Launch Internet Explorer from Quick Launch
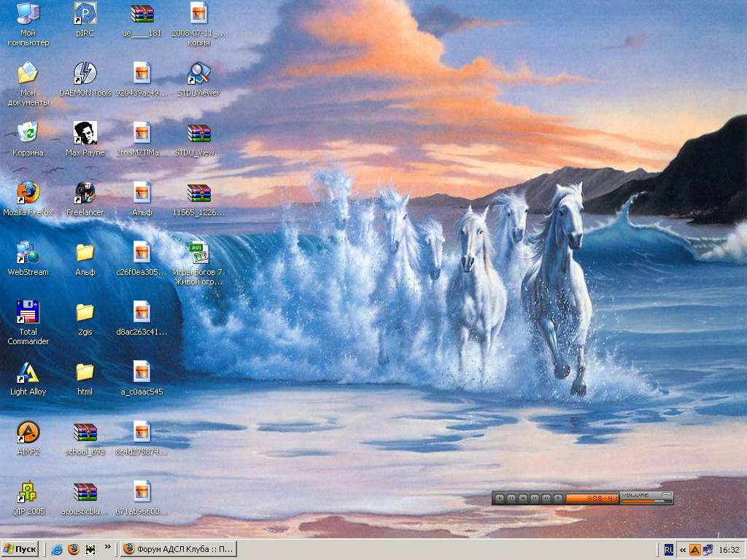Screen dimensions: 747x560 click(x=57, y=550)
